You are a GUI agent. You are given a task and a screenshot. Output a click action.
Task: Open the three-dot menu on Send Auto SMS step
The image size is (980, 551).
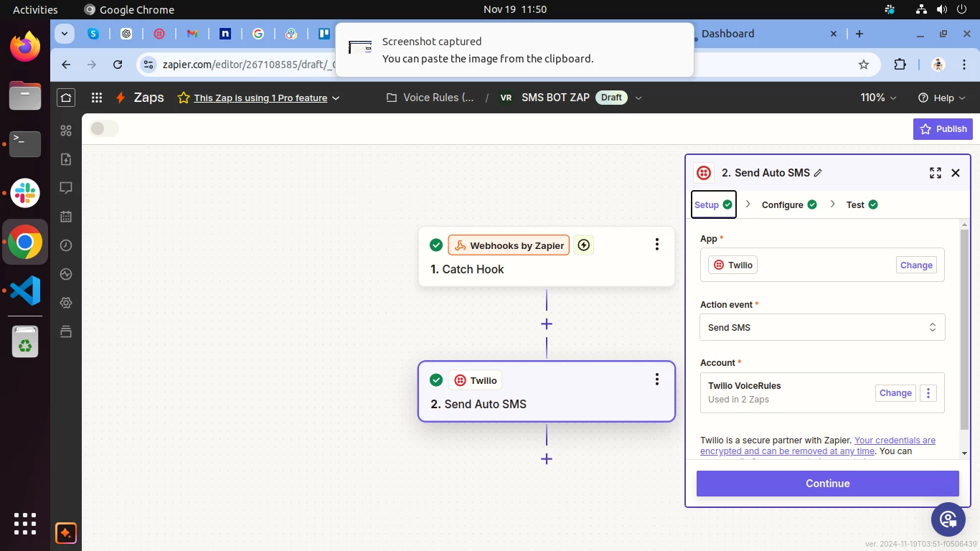pyautogui.click(x=656, y=380)
